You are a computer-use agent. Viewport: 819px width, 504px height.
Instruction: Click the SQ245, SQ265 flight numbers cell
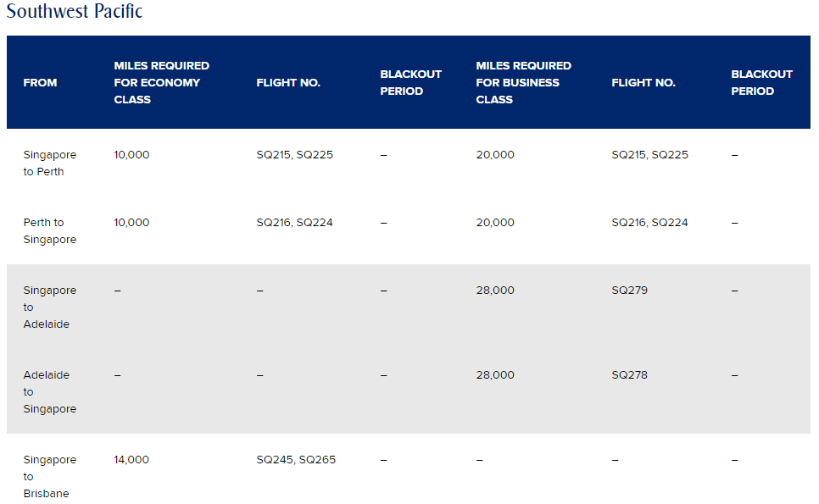pyautogui.click(x=296, y=460)
